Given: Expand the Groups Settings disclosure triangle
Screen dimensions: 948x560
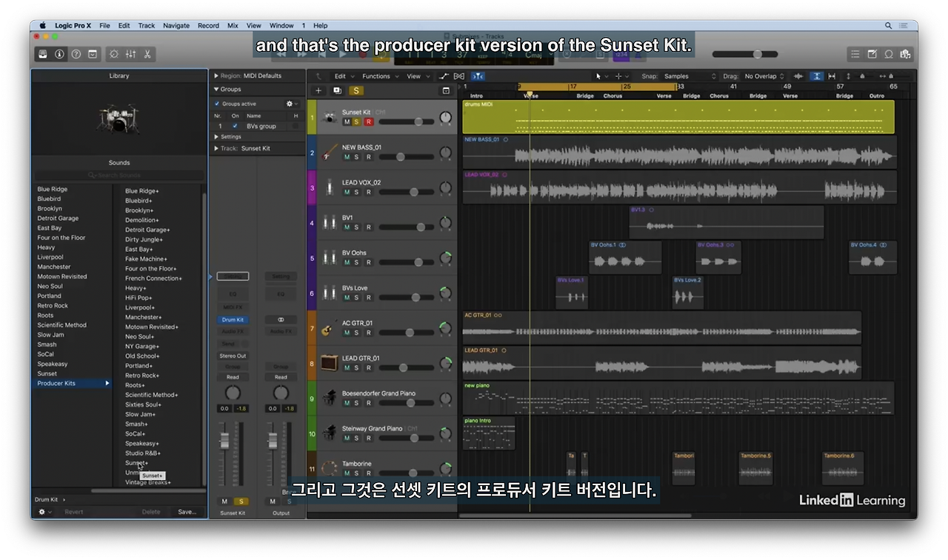Looking at the screenshot, I should [216, 136].
